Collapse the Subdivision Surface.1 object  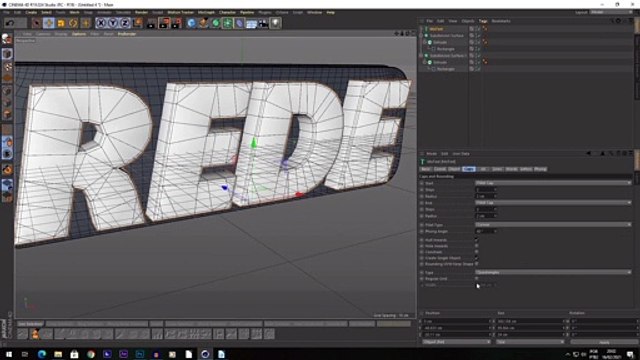click(422, 56)
